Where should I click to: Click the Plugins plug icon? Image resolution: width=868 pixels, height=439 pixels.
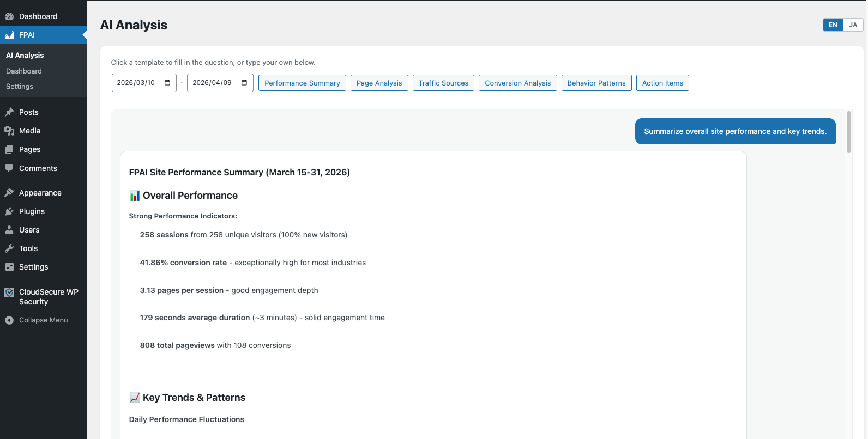point(9,211)
